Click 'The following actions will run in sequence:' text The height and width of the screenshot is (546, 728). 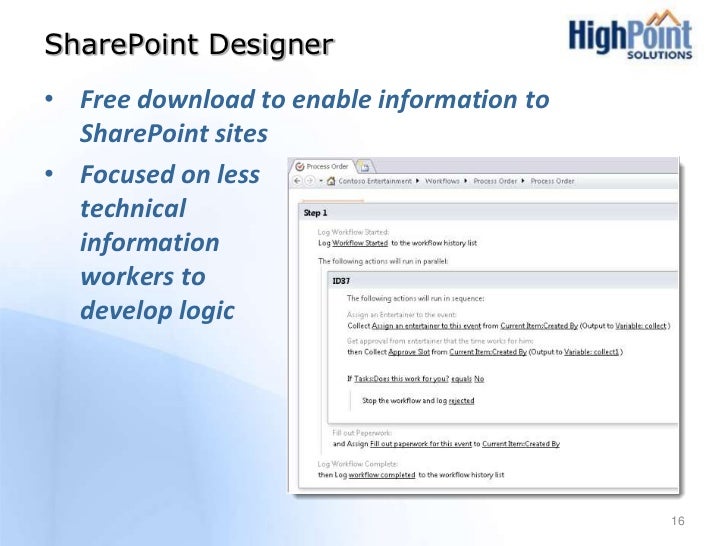click(x=416, y=299)
